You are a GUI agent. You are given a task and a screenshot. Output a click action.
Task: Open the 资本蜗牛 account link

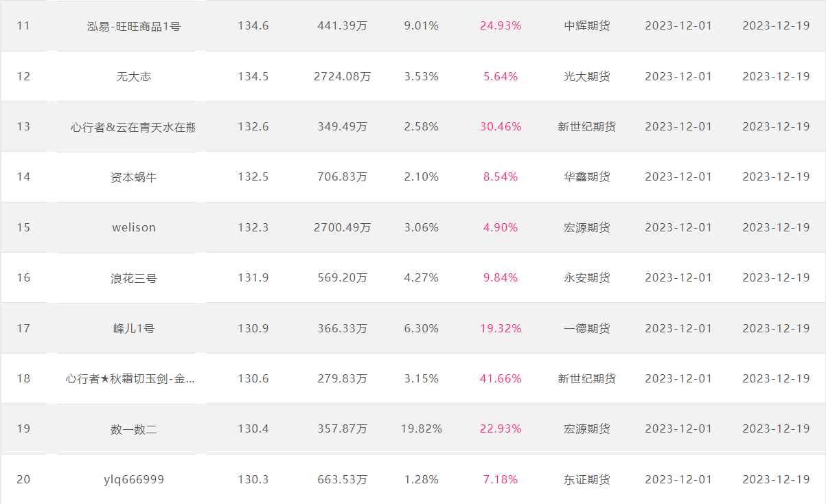(134, 177)
